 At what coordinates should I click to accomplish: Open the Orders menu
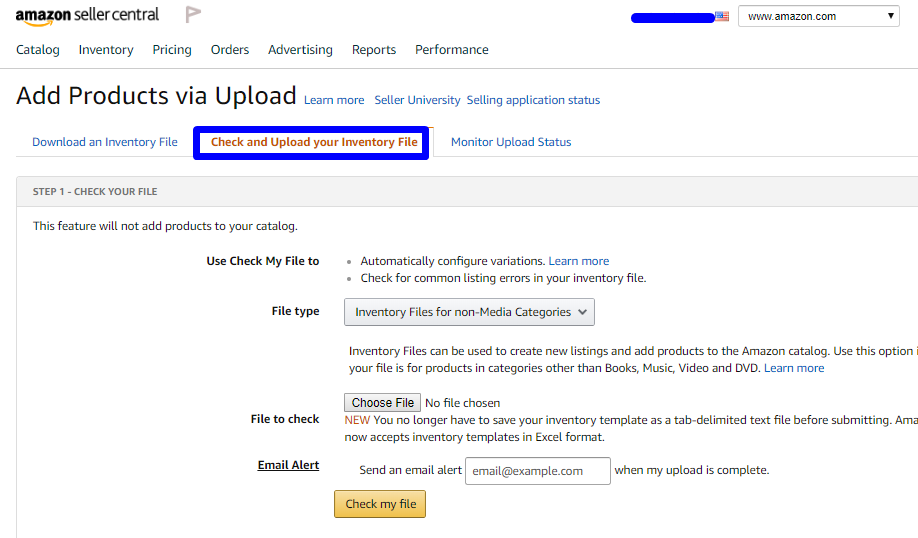click(x=230, y=50)
